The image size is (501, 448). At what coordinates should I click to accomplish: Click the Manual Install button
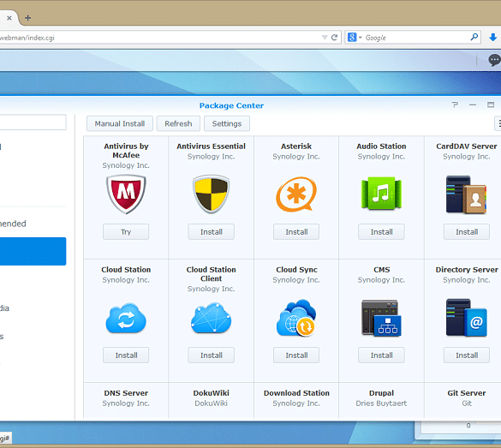tap(120, 123)
